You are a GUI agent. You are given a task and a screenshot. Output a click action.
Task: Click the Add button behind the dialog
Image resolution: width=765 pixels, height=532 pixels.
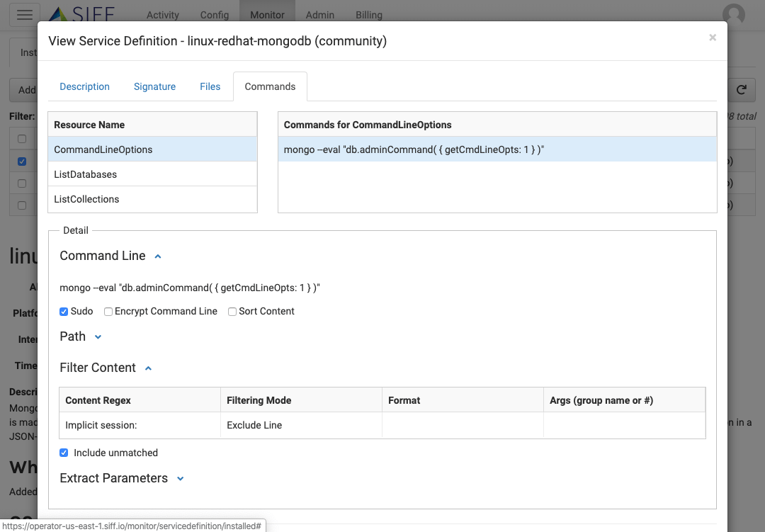click(23, 90)
